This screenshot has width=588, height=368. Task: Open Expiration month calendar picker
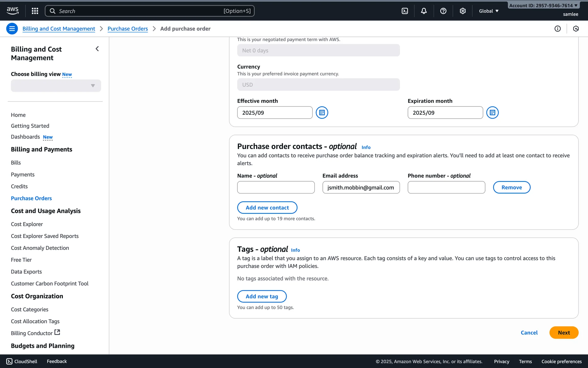click(x=492, y=113)
